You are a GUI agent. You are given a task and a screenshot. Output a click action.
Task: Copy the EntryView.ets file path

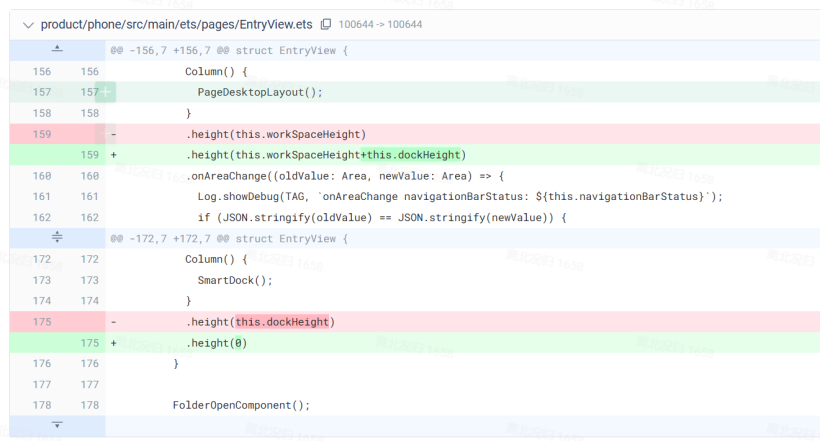click(x=326, y=24)
